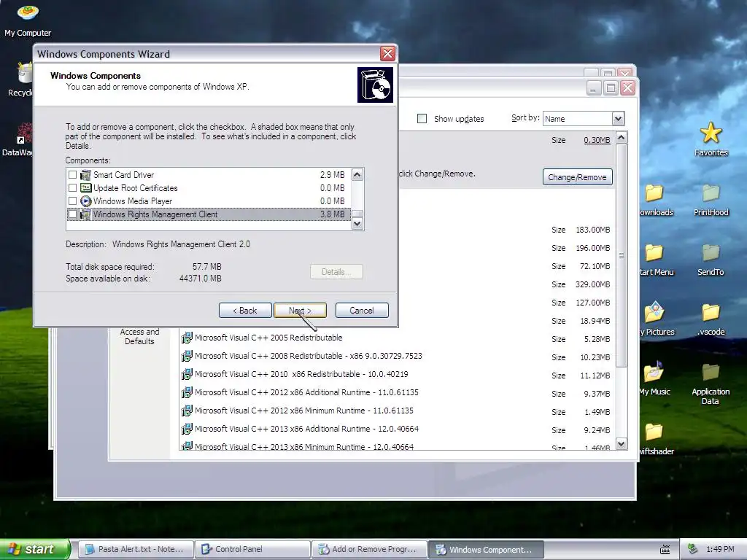Click the Update Root Certificates component icon
This screenshot has width=747, height=560.
pyautogui.click(x=86, y=187)
